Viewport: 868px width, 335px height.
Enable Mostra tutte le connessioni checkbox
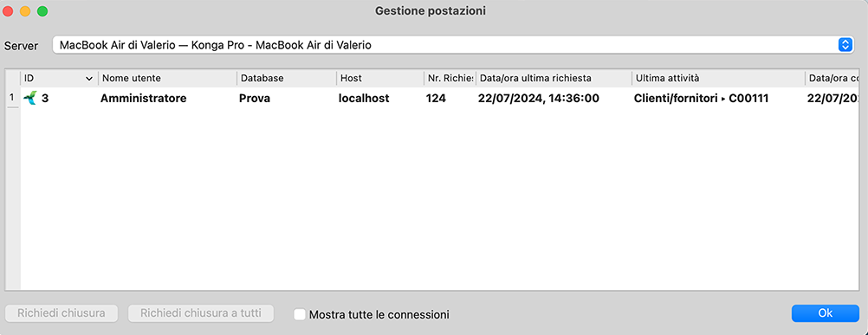[x=300, y=314]
